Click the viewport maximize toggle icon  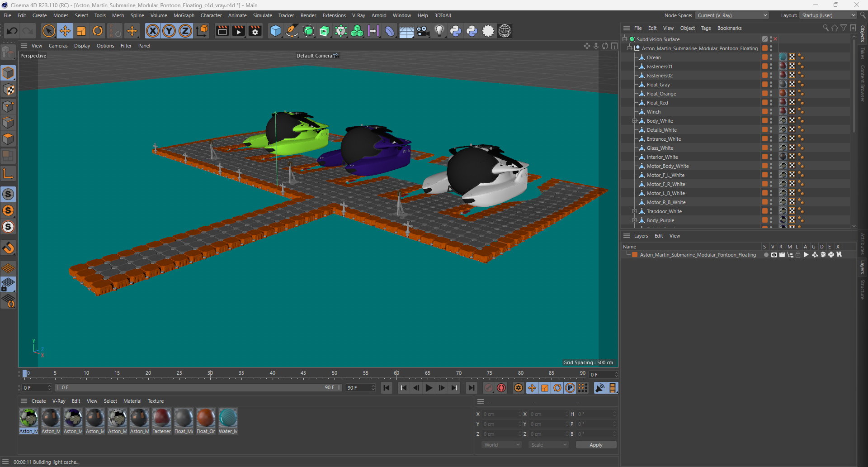click(614, 46)
